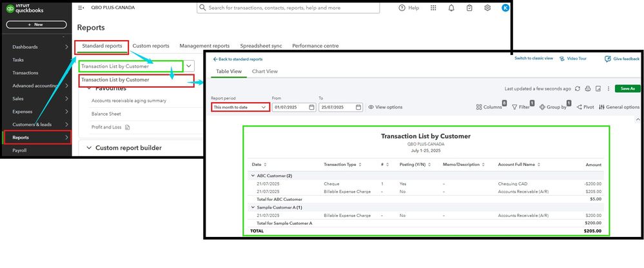
Task: Open the Group by options
Action: pyautogui.click(x=553, y=107)
